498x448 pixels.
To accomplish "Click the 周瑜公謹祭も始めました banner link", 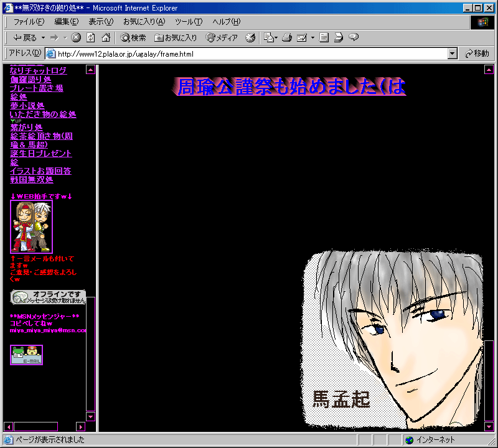I will coord(289,86).
